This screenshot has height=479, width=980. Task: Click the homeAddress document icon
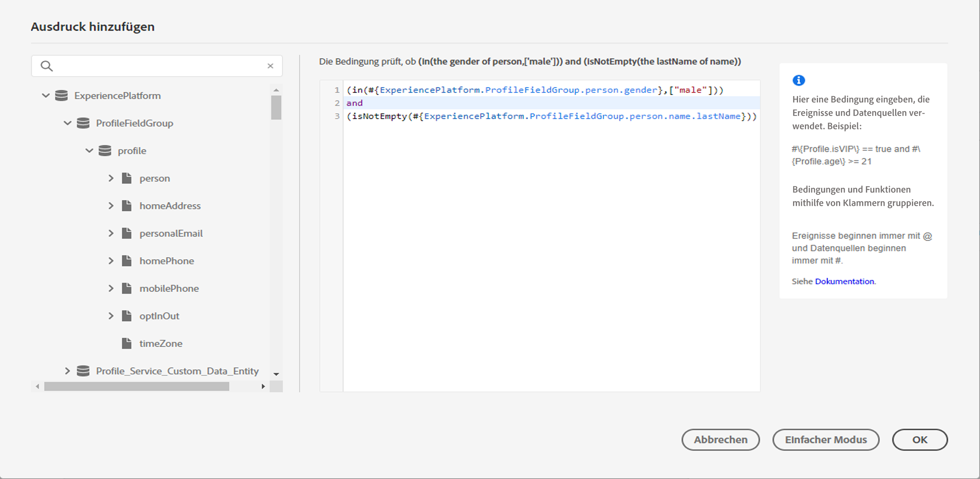(x=127, y=206)
